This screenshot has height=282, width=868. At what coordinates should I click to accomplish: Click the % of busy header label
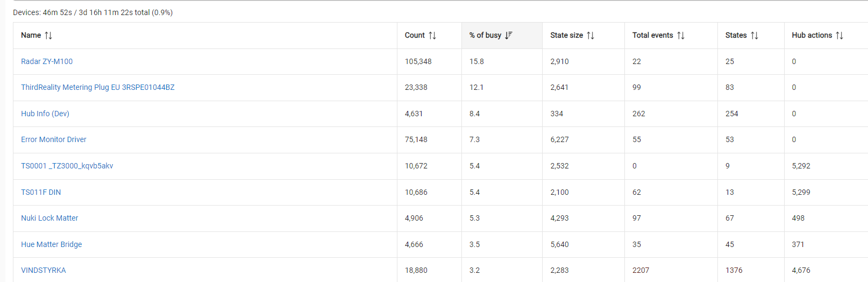(485, 36)
